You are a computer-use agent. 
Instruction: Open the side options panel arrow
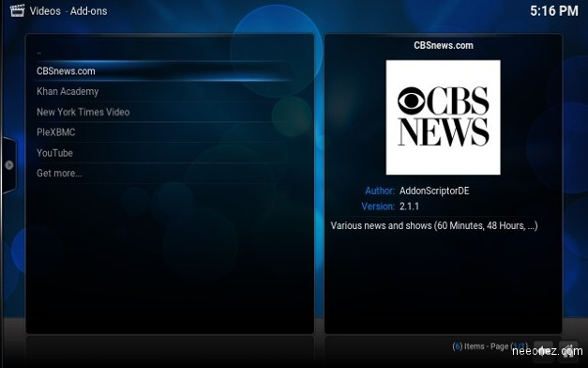pyautogui.click(x=9, y=165)
